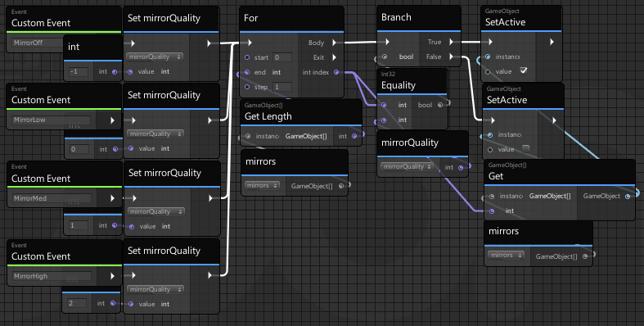Viewport: 644px width, 326px height.
Task: Toggle the checked value checkbox in the first SetActive
Action: 523,70
